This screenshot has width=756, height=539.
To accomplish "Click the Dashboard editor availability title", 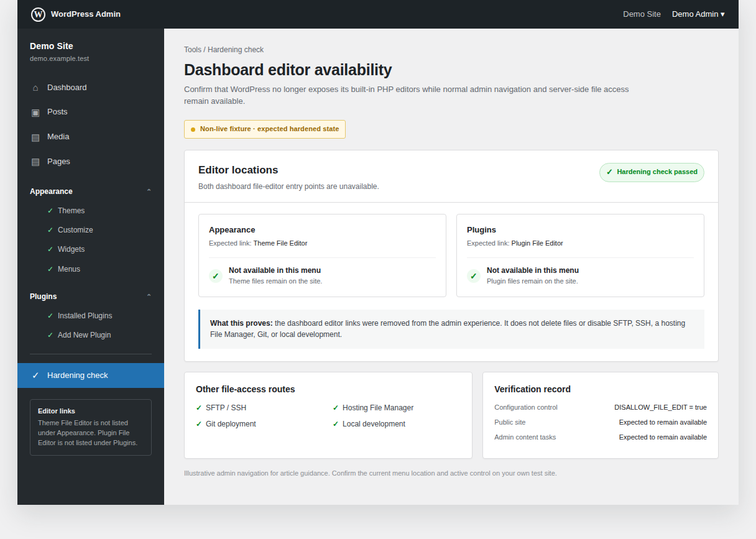I will (288, 70).
